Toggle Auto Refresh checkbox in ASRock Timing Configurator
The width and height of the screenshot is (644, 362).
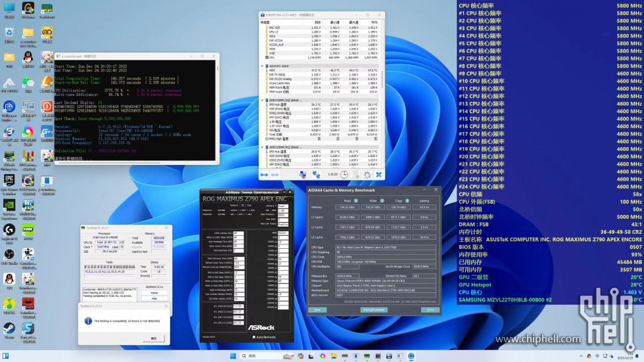tap(254, 337)
